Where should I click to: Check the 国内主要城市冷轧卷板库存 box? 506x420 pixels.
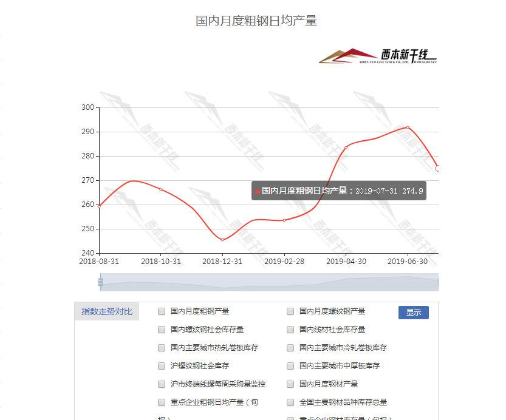[290, 348]
